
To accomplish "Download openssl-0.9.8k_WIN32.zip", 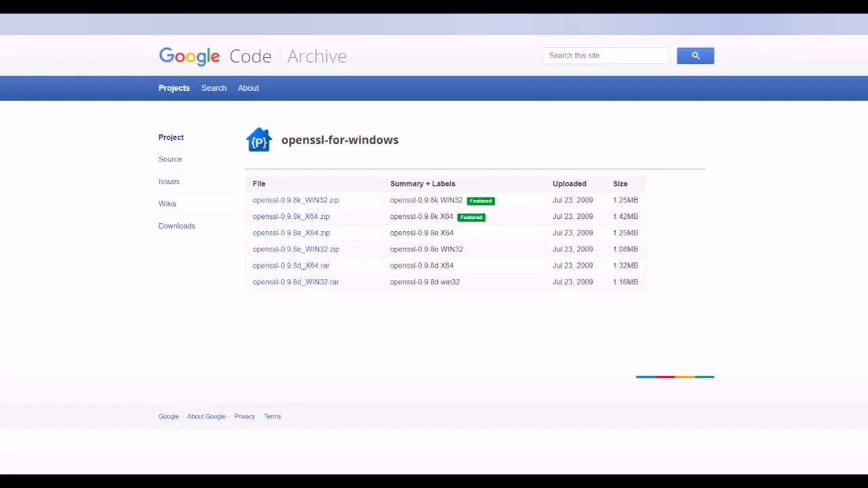I will (296, 200).
